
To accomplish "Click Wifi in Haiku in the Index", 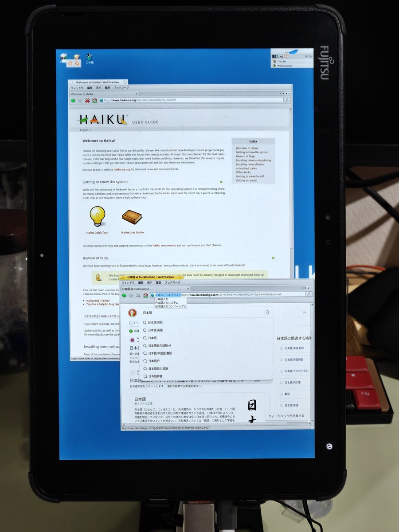I will [243, 172].
